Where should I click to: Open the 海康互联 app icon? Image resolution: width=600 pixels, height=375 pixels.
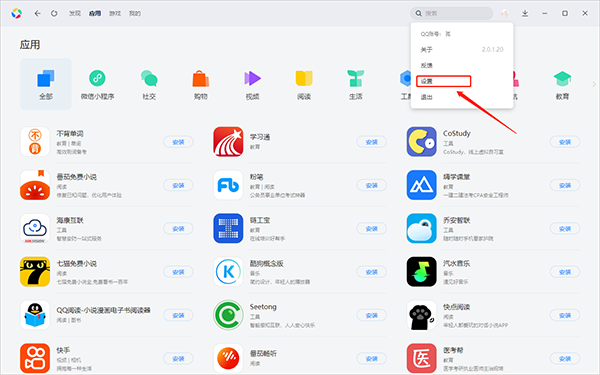(x=35, y=228)
